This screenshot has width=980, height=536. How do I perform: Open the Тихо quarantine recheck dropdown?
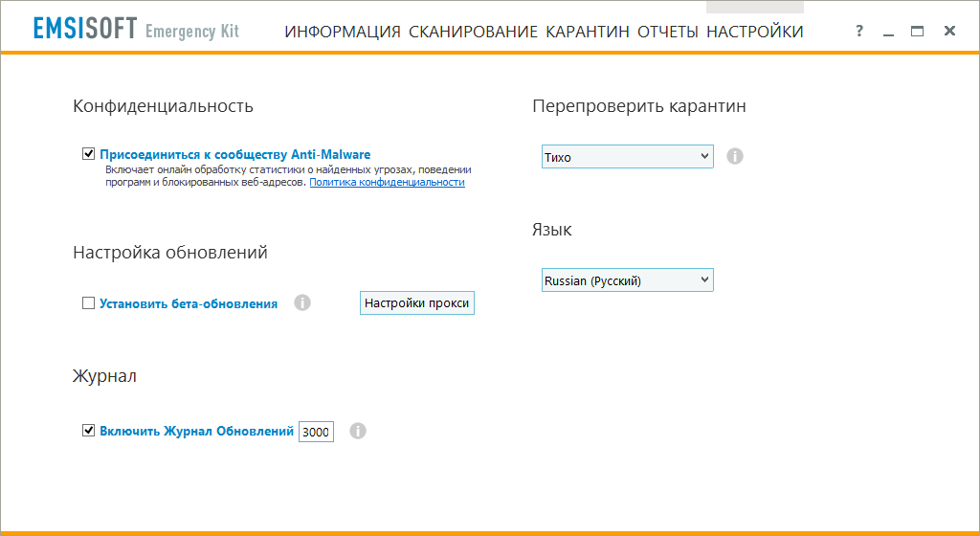click(627, 157)
